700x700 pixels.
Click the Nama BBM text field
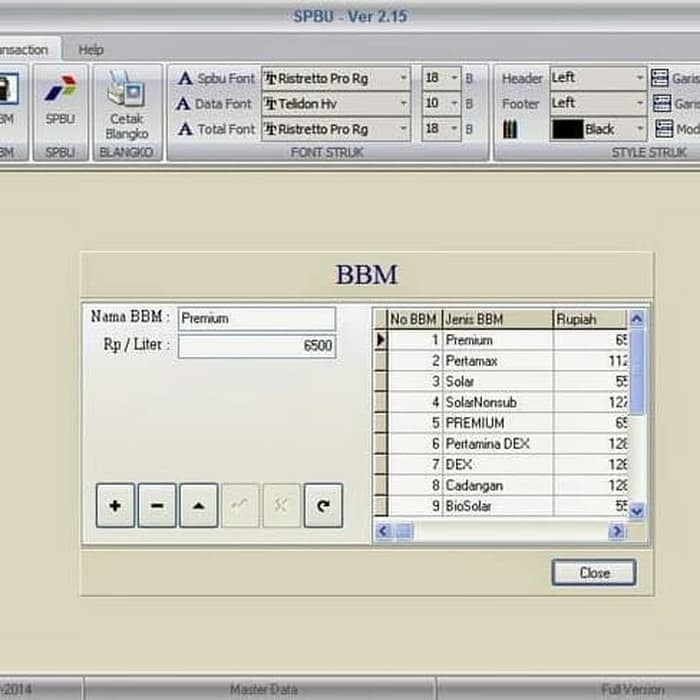pyautogui.click(x=257, y=318)
